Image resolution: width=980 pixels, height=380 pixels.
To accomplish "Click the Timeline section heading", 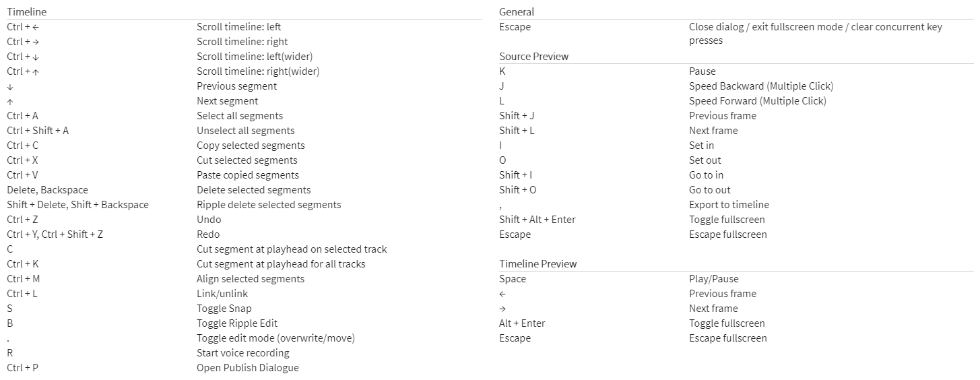I will click(27, 12).
